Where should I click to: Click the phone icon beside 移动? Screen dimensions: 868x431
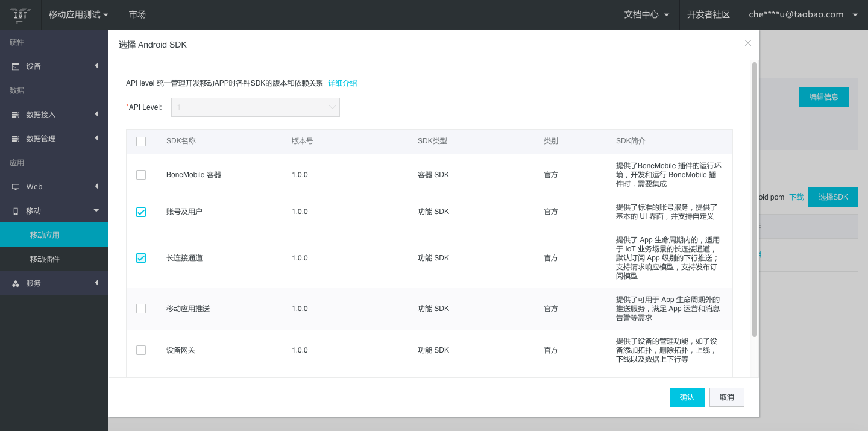[16, 211]
